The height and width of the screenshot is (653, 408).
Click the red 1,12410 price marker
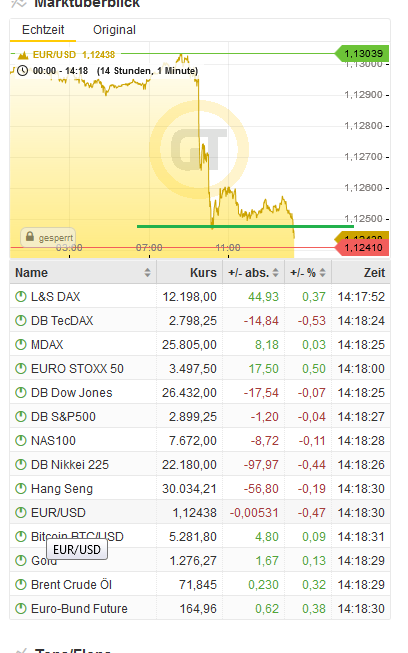pos(362,248)
